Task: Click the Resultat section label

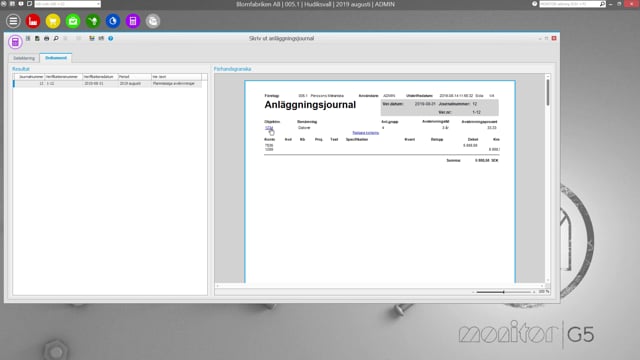Action: click(x=21, y=69)
